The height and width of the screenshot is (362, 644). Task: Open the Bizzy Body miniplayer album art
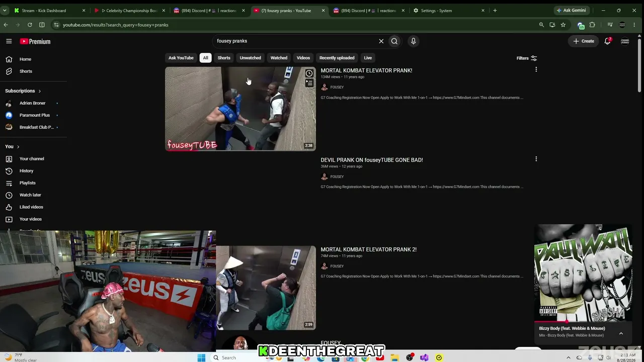point(583,273)
